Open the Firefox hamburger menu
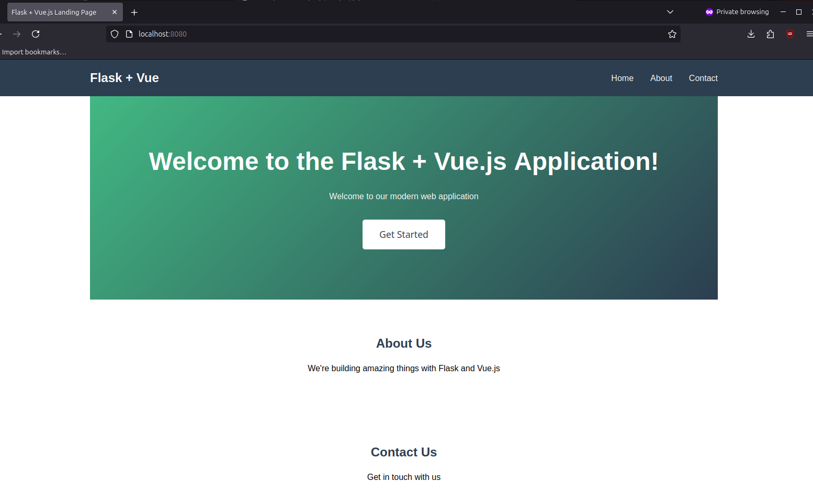 point(809,34)
